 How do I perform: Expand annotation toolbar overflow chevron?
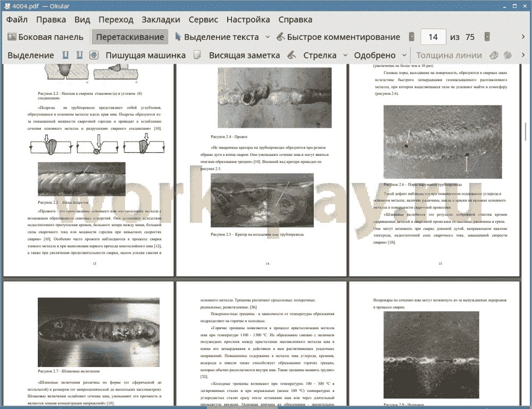(x=523, y=55)
